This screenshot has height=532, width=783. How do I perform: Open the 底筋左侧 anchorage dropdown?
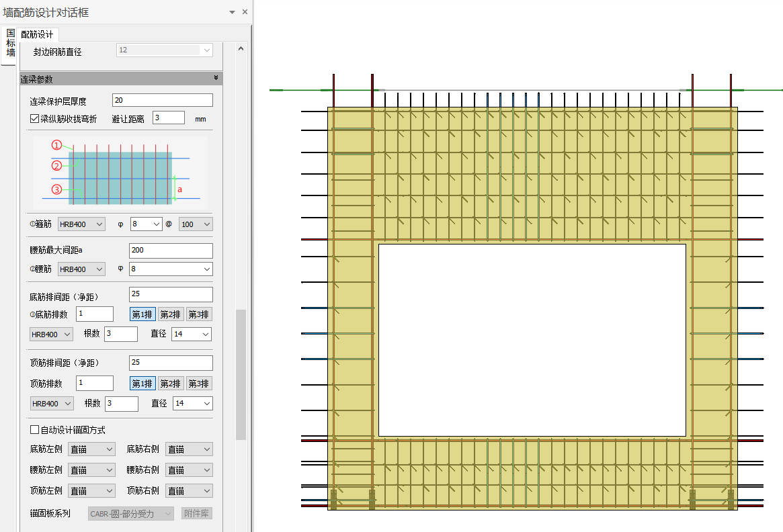91,449
